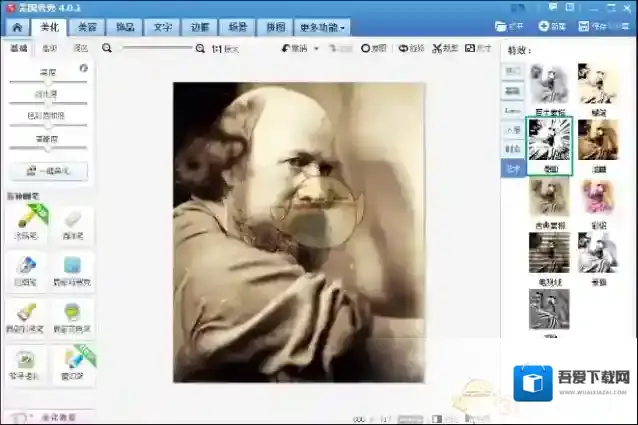Go to the home tab icon

[17, 27]
